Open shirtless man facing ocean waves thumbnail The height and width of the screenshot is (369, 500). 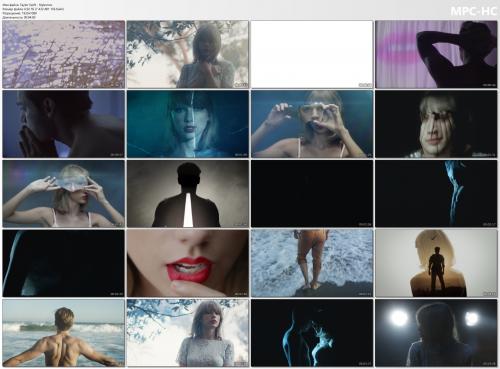64,333
